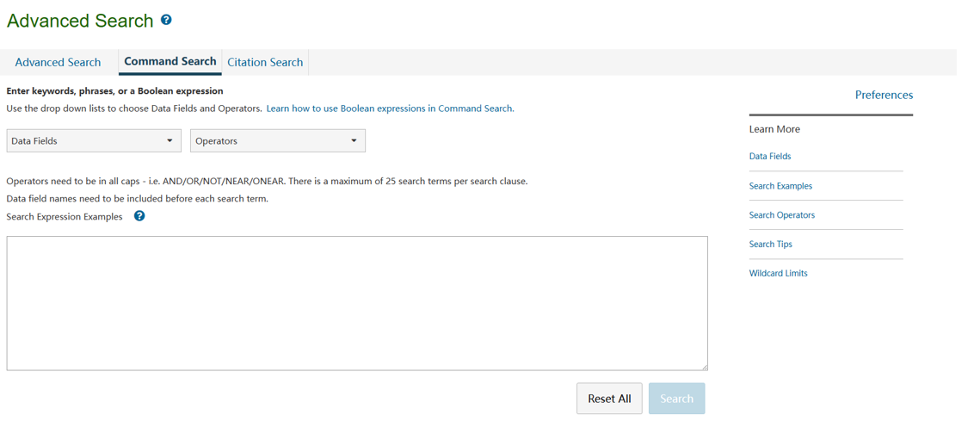Go to Data Fields under Learn More

click(770, 156)
